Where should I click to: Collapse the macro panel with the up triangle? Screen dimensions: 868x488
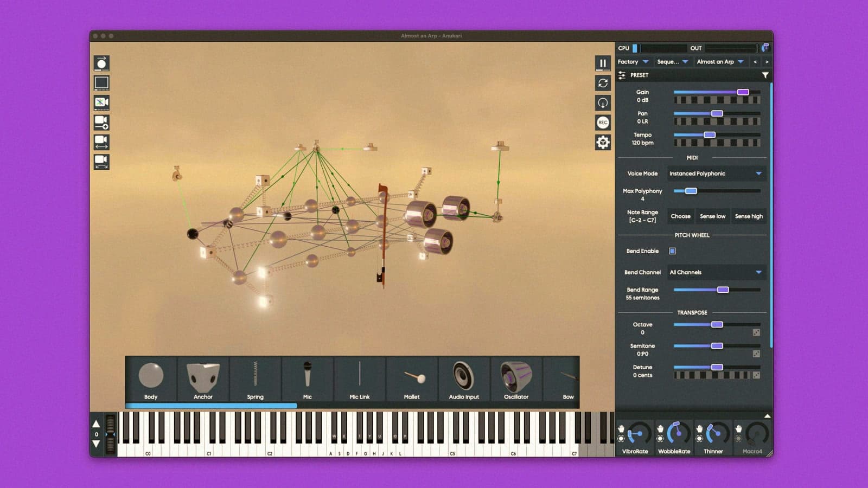pos(767,416)
